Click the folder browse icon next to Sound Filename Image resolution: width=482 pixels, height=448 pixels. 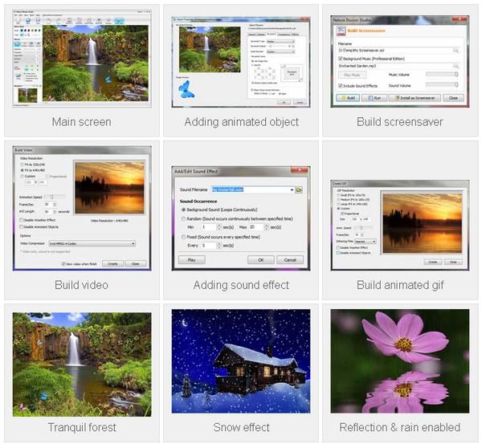click(299, 190)
